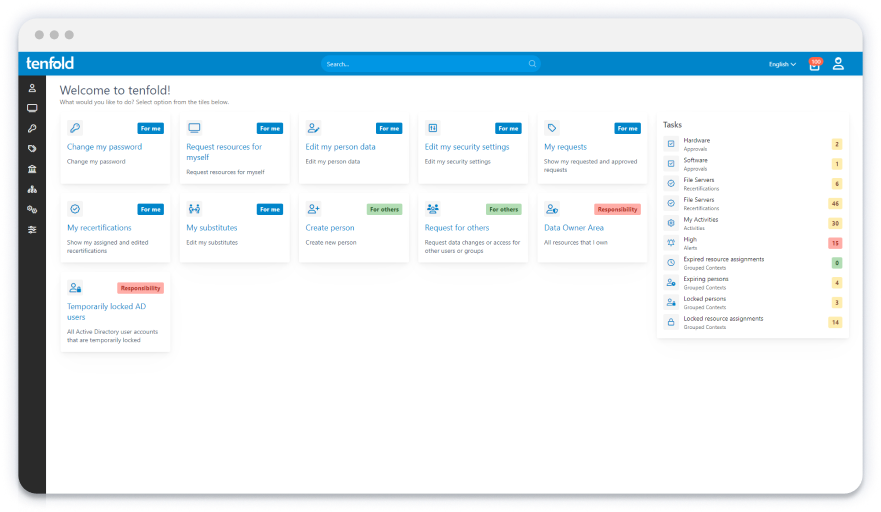Screen dimensions: 881x512
Task: Click the File Servers count badge 46
Action: (835, 203)
